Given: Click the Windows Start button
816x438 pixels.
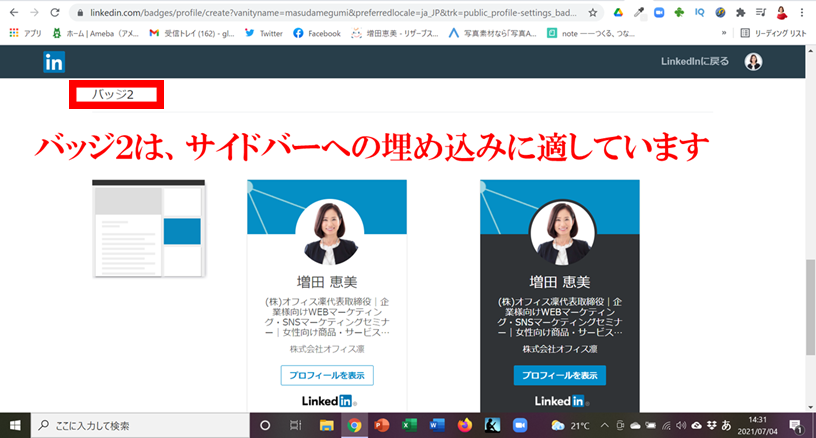Looking at the screenshot, I should click(x=15, y=425).
